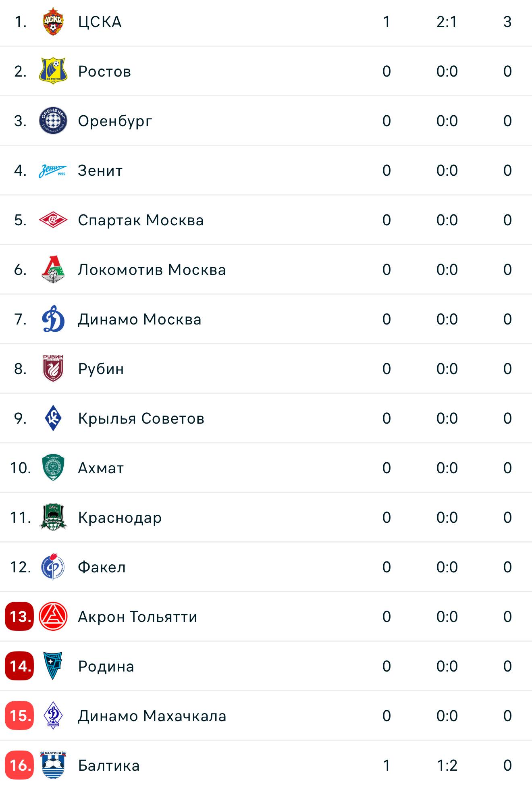Select the Динамо Махачкала team name
The image size is (532, 786).
click(x=152, y=716)
